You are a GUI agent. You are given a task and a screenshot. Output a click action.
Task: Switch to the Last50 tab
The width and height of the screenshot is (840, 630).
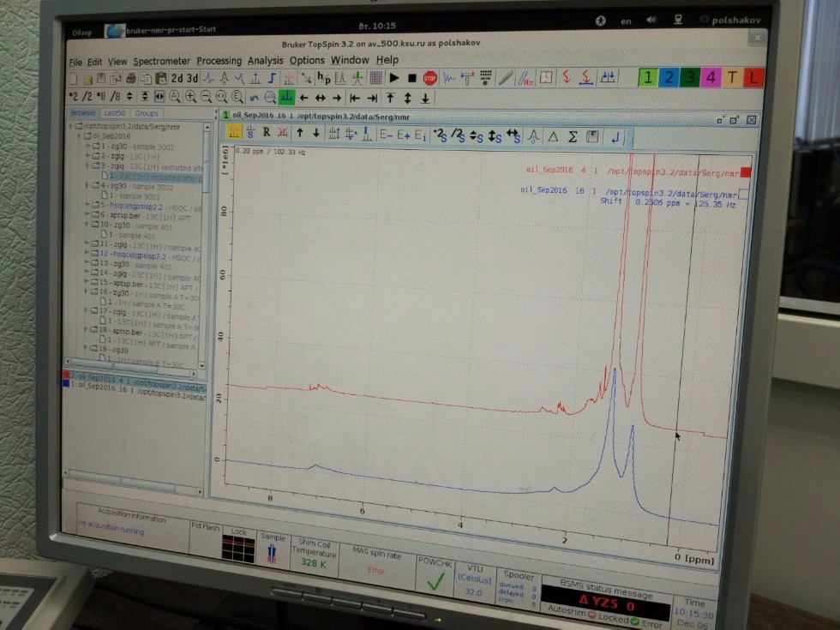click(x=113, y=113)
